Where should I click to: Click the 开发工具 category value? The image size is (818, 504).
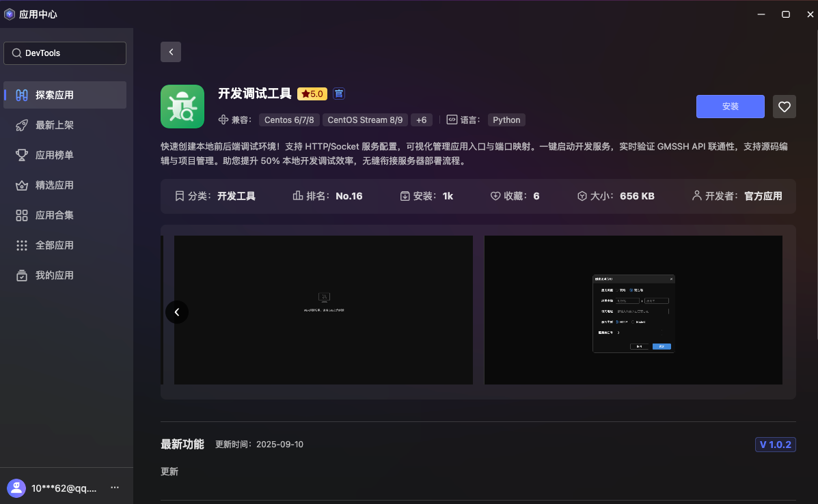(236, 196)
